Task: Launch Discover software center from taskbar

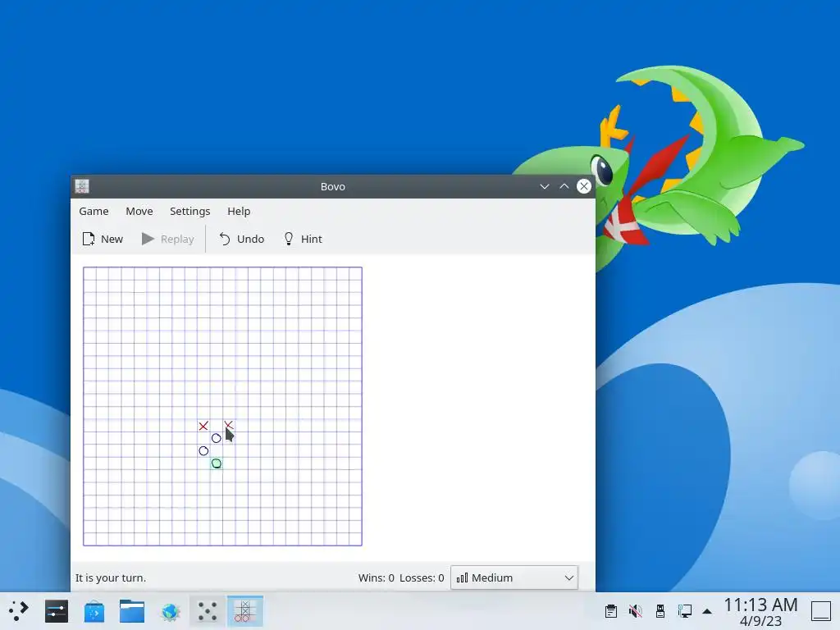Action: (x=94, y=611)
